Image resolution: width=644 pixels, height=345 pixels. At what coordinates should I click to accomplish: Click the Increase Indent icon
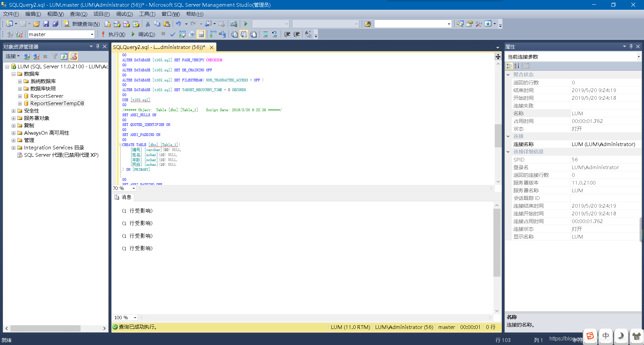296,34
